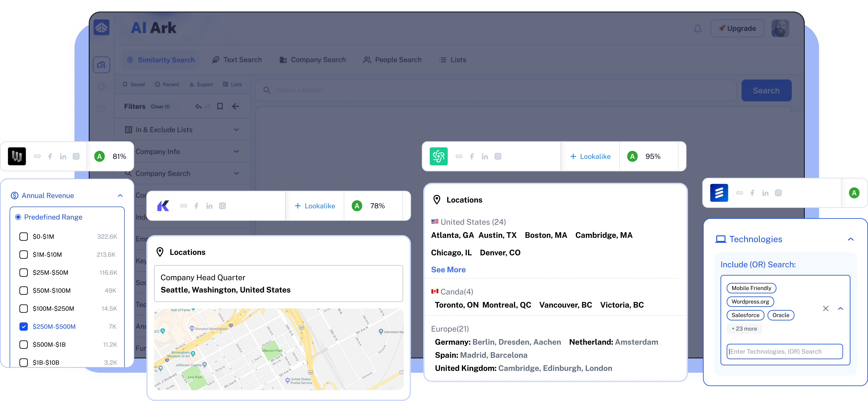Click the K logo on 78% card
The height and width of the screenshot is (401, 868).
(x=163, y=206)
